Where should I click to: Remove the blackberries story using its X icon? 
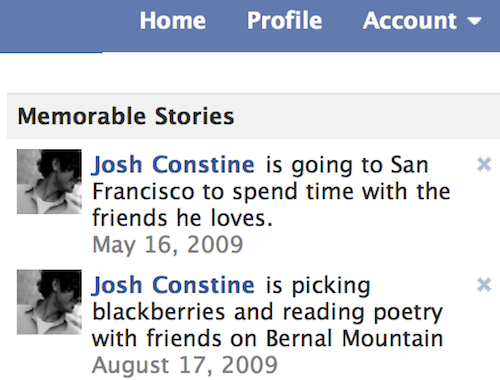484,285
